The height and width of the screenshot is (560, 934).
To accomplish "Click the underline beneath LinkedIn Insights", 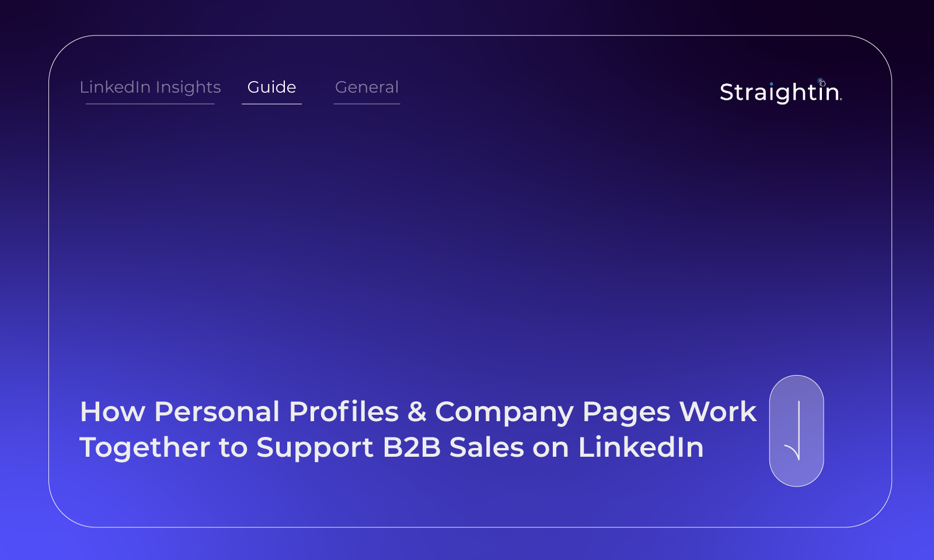I will point(150,104).
